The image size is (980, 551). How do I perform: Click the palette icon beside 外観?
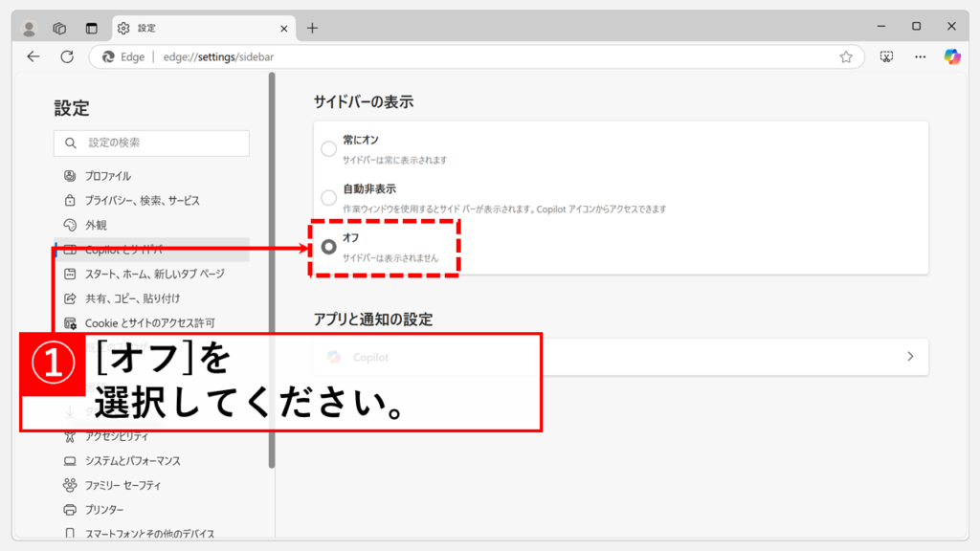70,225
